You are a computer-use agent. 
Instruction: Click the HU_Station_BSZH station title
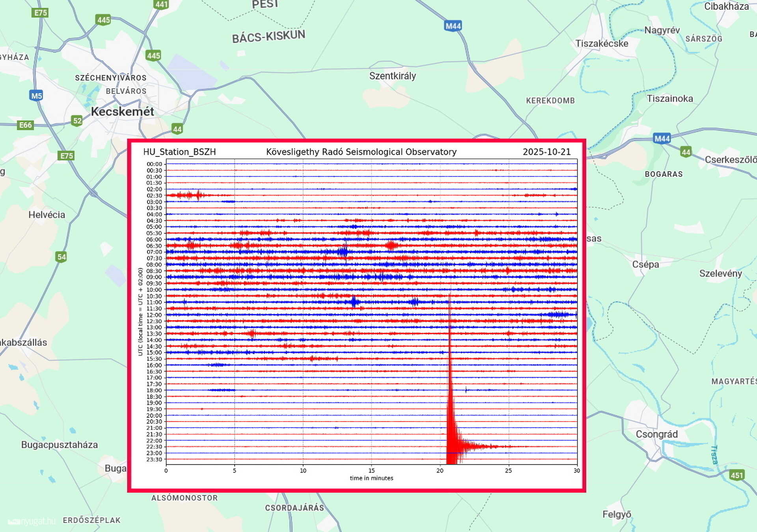click(179, 152)
